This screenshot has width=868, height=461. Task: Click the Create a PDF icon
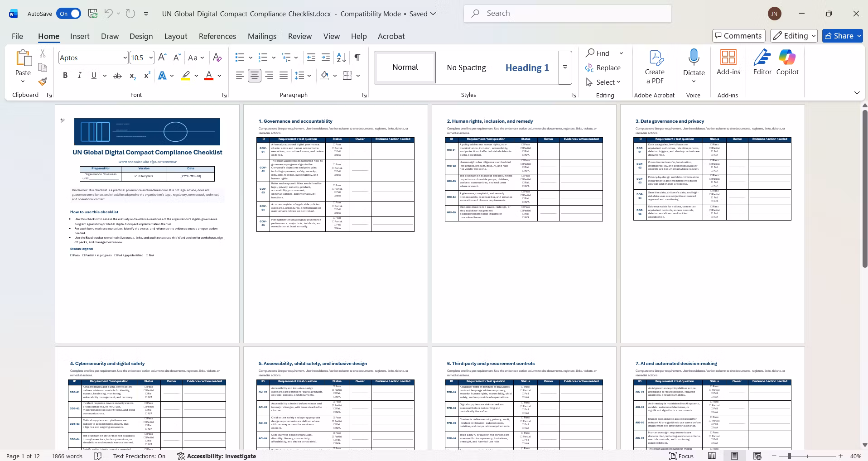pos(655,67)
